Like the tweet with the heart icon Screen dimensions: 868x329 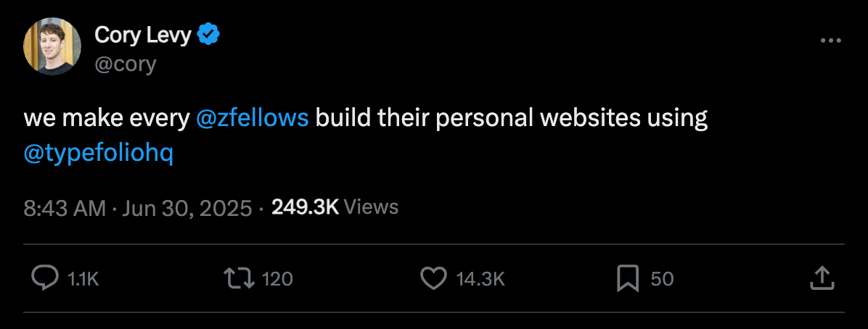[x=433, y=279]
